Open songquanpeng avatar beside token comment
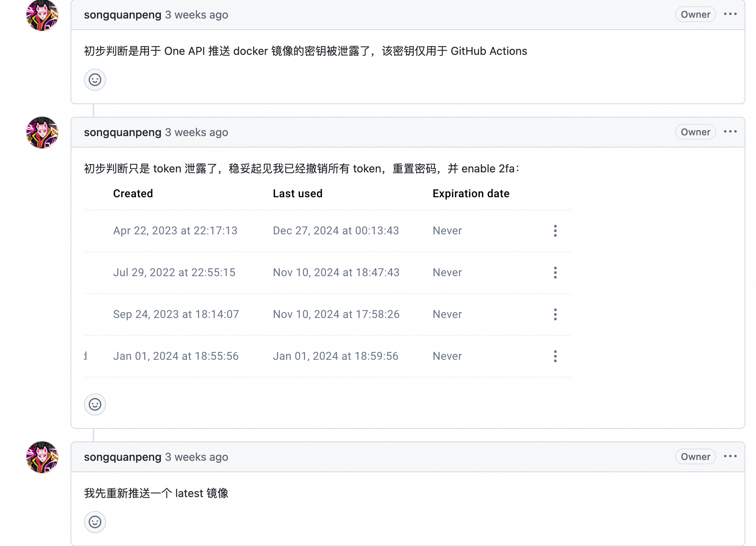Screen dimensions: 756x546 point(42,133)
